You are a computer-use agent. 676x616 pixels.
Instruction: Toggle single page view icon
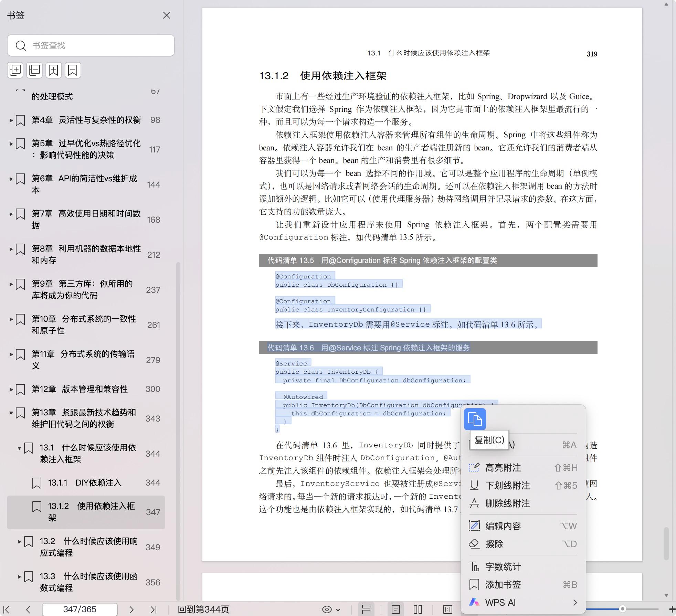click(396, 609)
